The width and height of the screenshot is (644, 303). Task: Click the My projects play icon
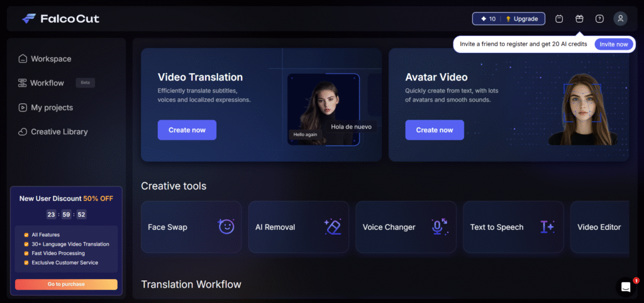coord(23,108)
